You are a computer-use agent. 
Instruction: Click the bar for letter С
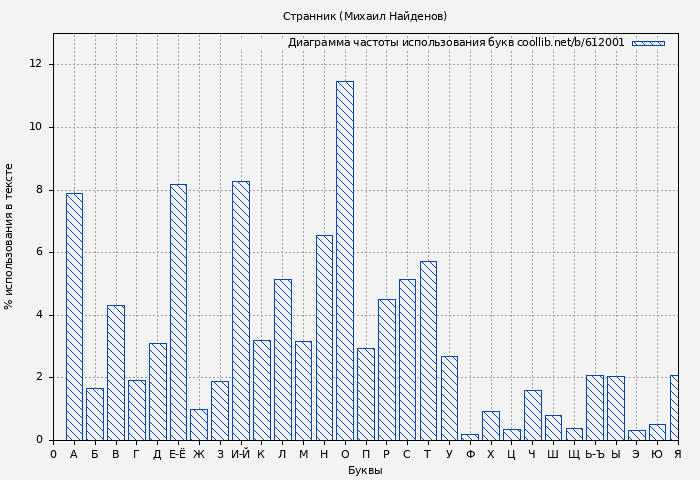point(407,359)
